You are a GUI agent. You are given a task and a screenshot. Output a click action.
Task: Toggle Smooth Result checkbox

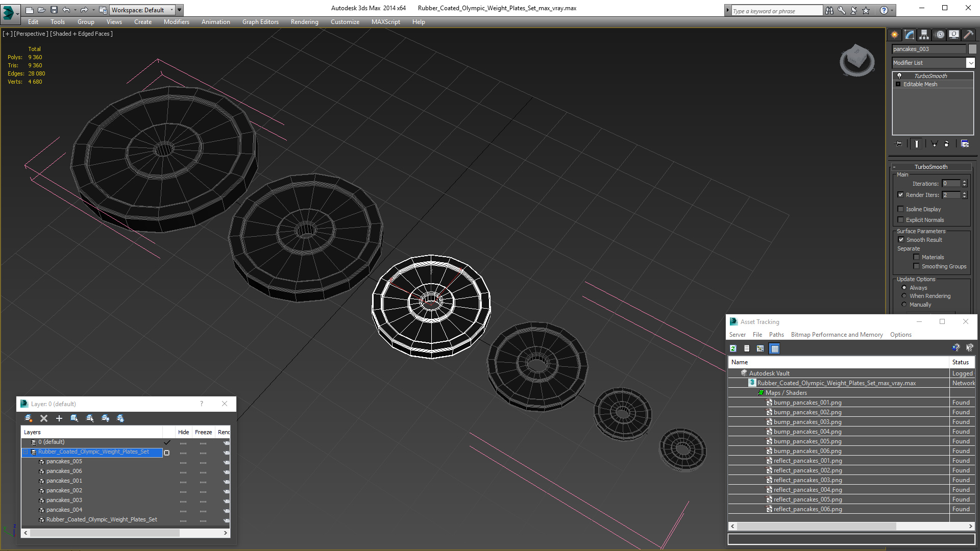901,240
